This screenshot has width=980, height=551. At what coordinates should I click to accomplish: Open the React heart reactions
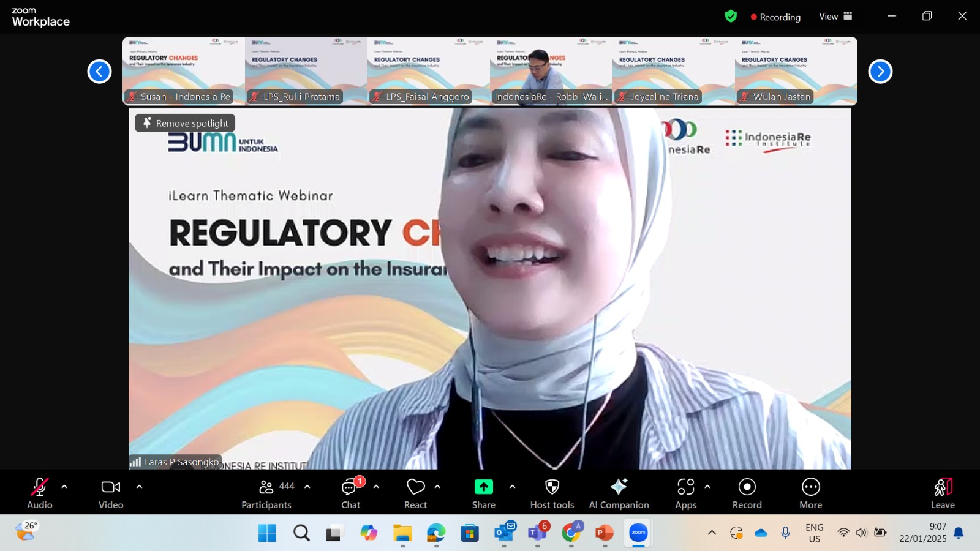tap(416, 493)
